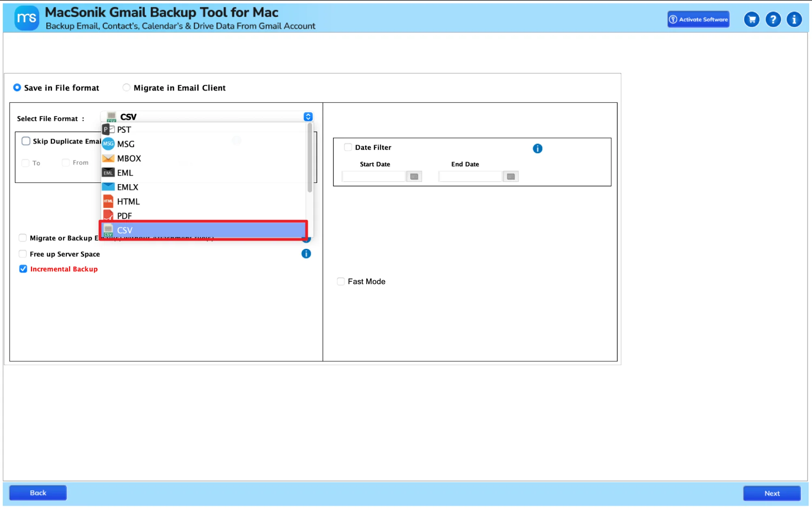Open the End Date calendar picker icon

[x=511, y=176]
